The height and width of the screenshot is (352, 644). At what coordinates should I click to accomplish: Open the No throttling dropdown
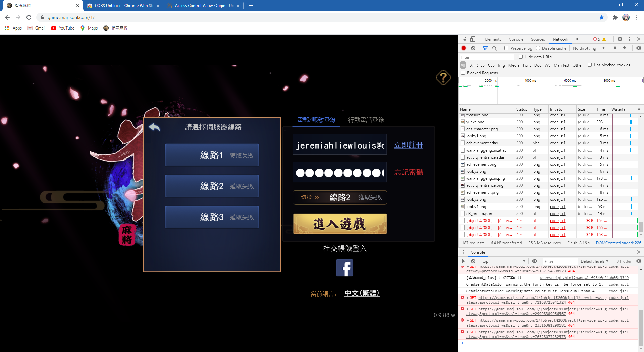589,48
